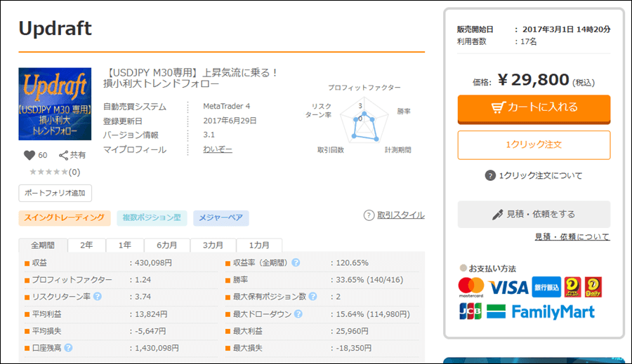Show the 1カ月 period tab
The height and width of the screenshot is (364, 632).
pos(259,245)
